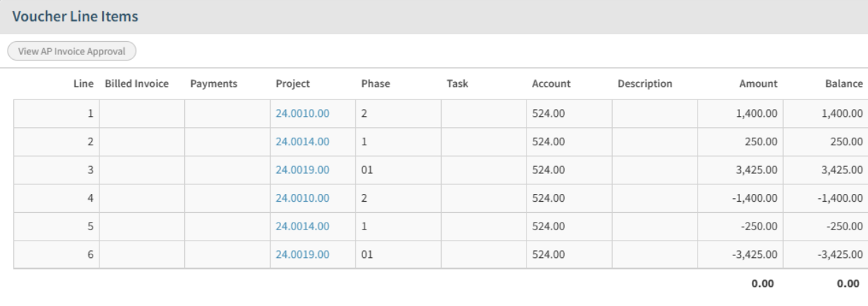Open project 24.0010.00 link in line 1

(303, 113)
